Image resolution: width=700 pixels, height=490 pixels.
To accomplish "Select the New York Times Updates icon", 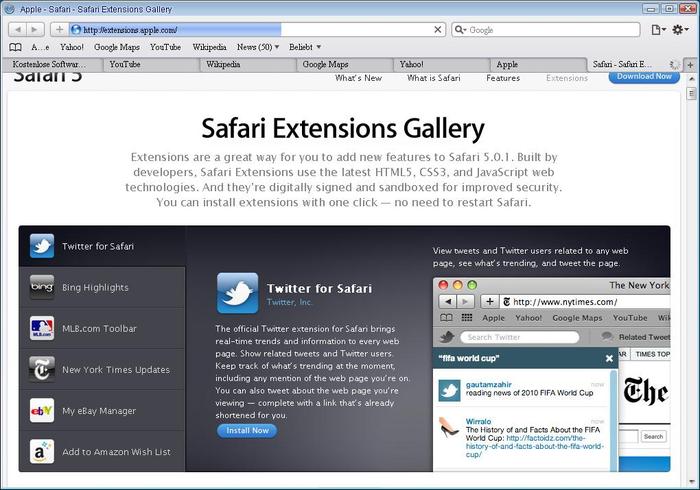I will (x=42, y=370).
